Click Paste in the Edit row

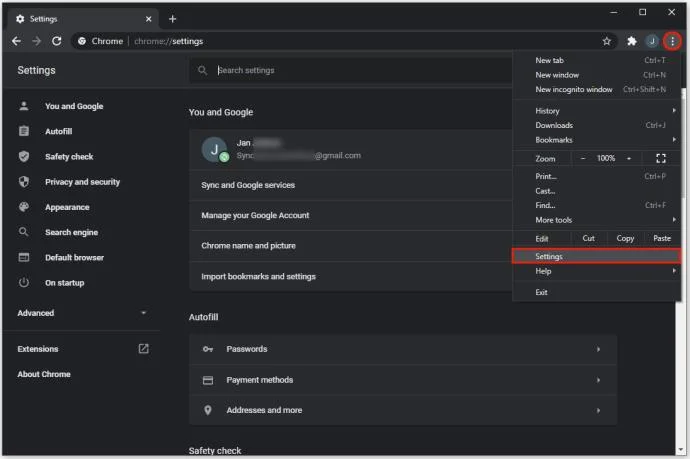pos(662,238)
